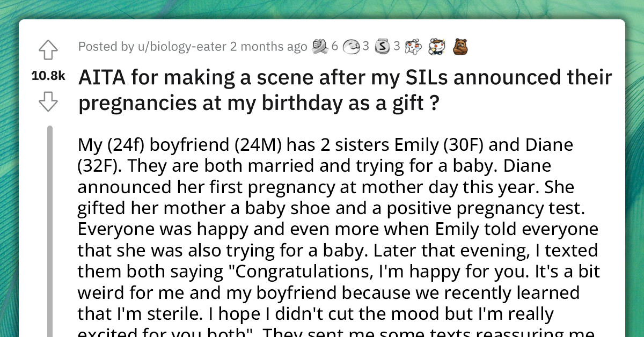
Task: Click the count '6' beside the handshake award
Action: click(335, 46)
